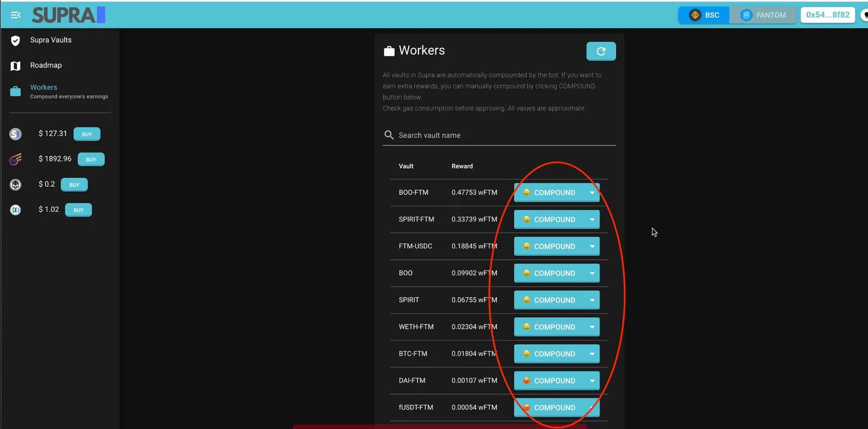Click the $ 0.2 price
The width and height of the screenshot is (868, 429).
point(47,184)
